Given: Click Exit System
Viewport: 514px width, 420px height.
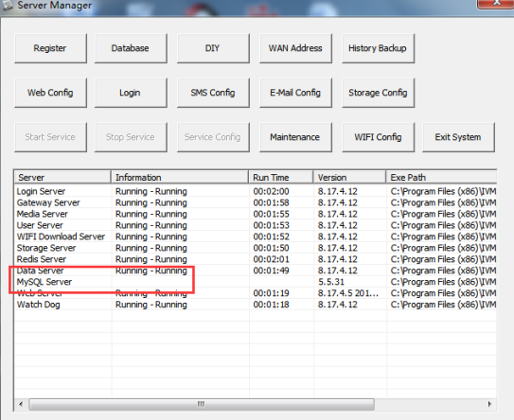Looking at the screenshot, I should pos(458,137).
